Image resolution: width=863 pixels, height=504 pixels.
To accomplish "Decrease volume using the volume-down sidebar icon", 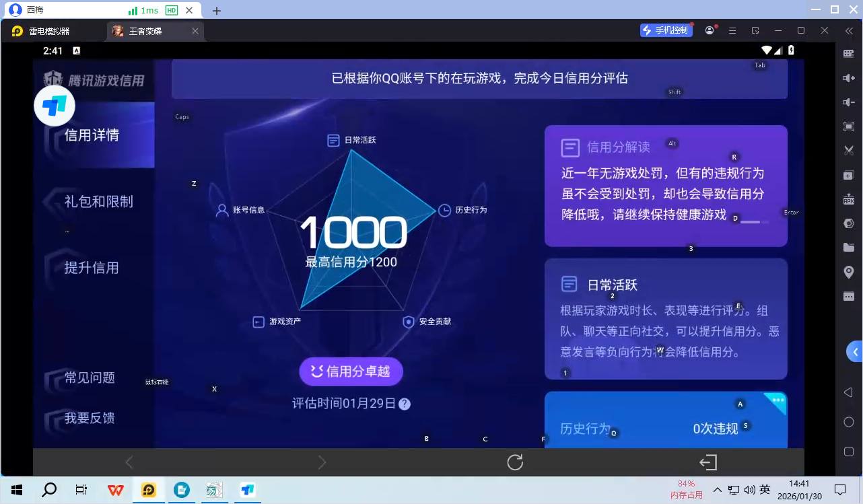I will [849, 102].
